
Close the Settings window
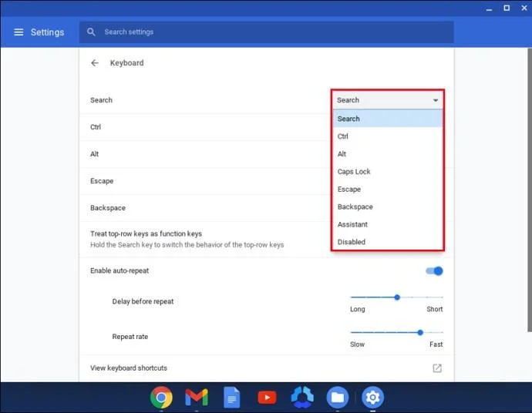[x=524, y=8]
